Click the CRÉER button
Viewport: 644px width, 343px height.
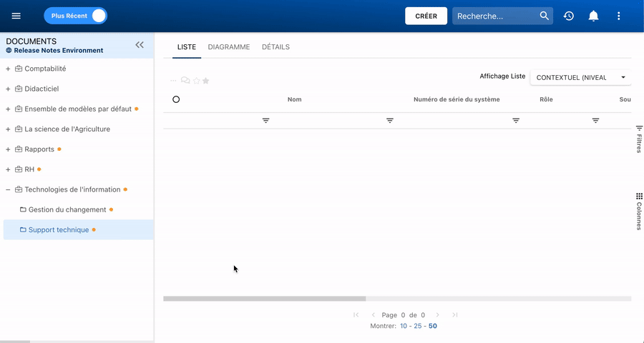(x=426, y=16)
